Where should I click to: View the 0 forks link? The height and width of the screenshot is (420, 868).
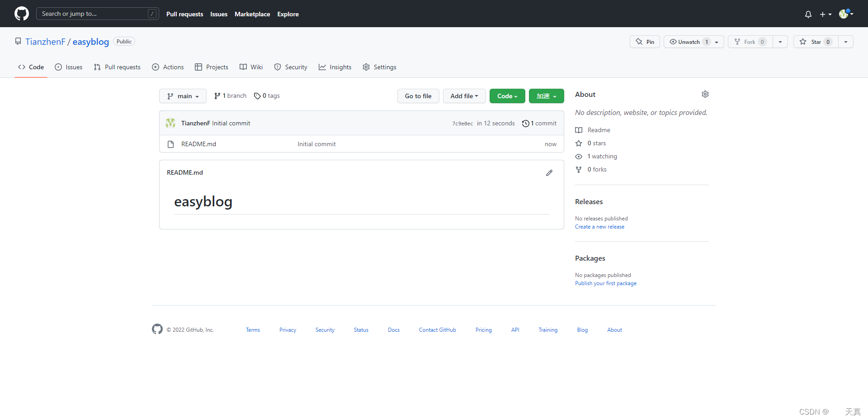(591, 169)
